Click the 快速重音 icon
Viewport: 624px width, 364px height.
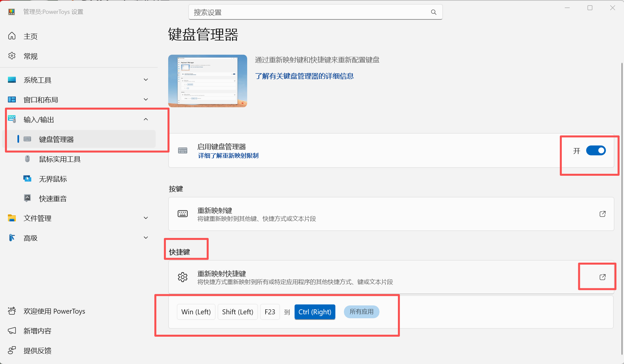click(x=27, y=198)
